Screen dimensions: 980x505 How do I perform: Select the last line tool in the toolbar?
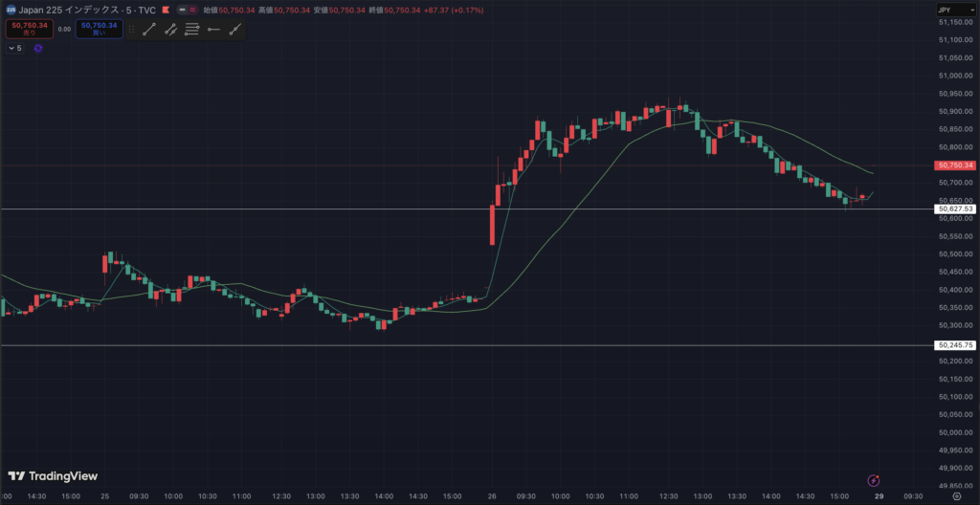pyautogui.click(x=234, y=30)
